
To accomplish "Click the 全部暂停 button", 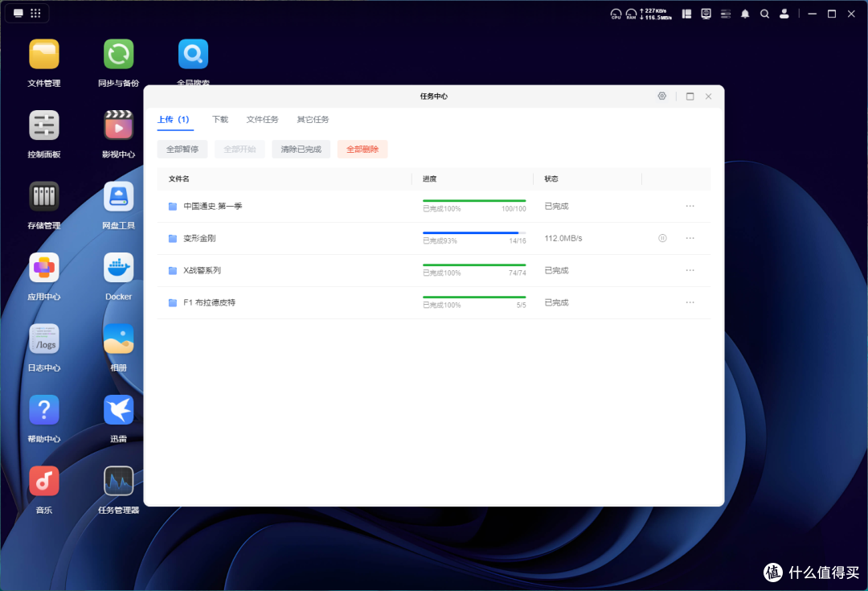I will click(x=182, y=149).
